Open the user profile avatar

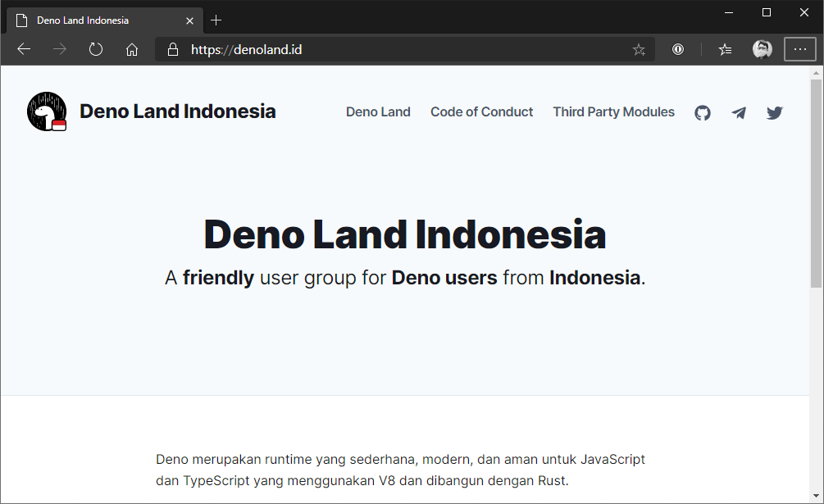click(762, 49)
